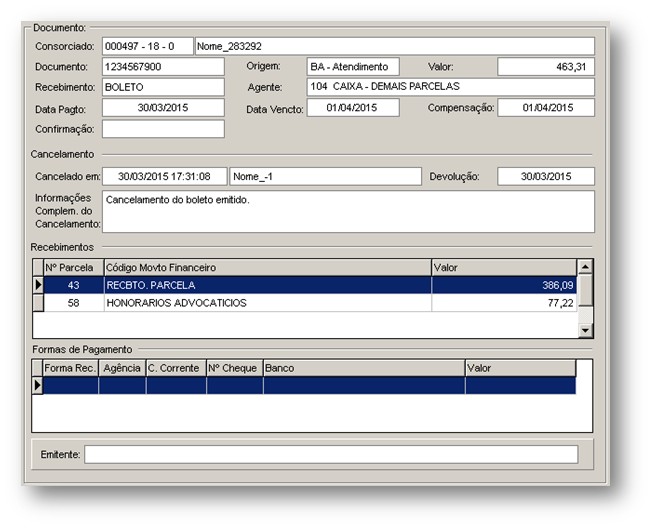Select the Nome_283292 name field
The image size is (652, 528).
[395, 46]
